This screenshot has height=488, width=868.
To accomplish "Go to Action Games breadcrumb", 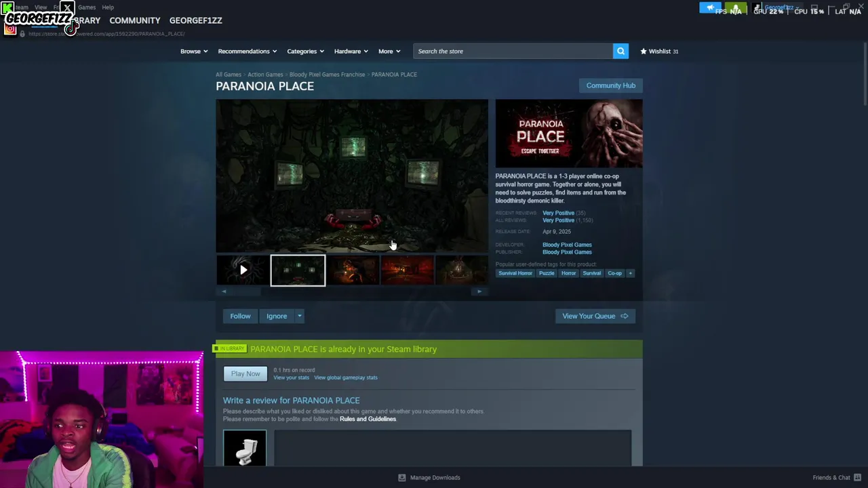I will [x=265, y=75].
